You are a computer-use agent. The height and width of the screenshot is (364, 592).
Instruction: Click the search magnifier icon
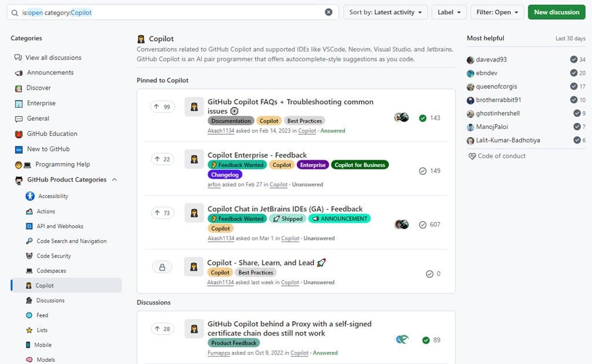14,13
